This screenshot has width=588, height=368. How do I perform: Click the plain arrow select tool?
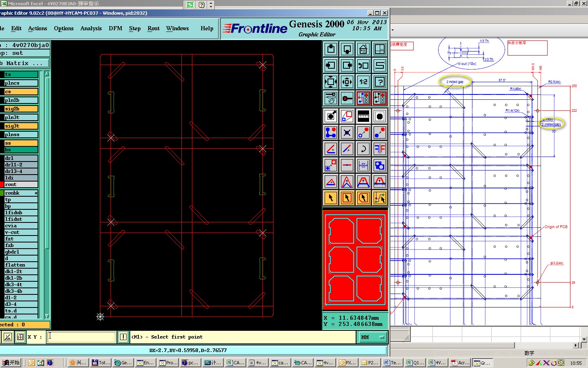point(331,198)
